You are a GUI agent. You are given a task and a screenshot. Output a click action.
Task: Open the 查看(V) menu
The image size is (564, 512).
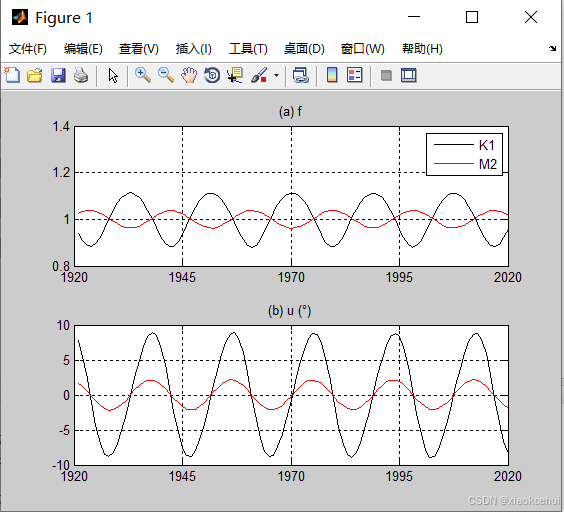139,49
